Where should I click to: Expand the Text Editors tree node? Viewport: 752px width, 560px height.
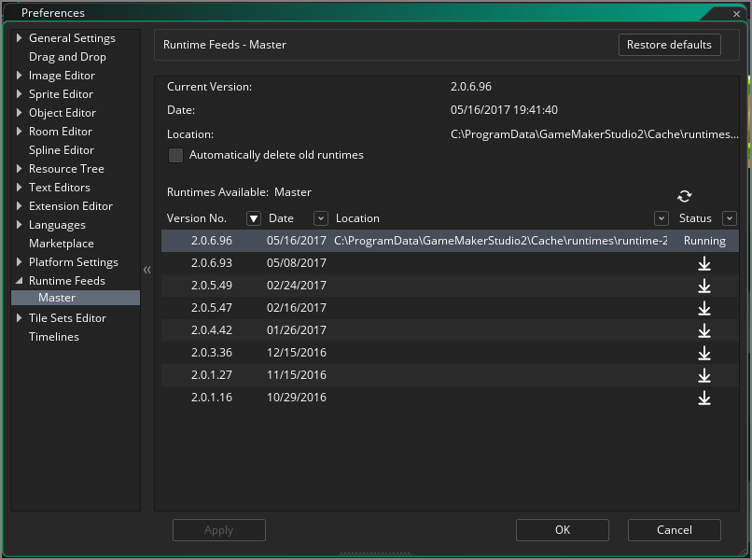tap(20, 188)
